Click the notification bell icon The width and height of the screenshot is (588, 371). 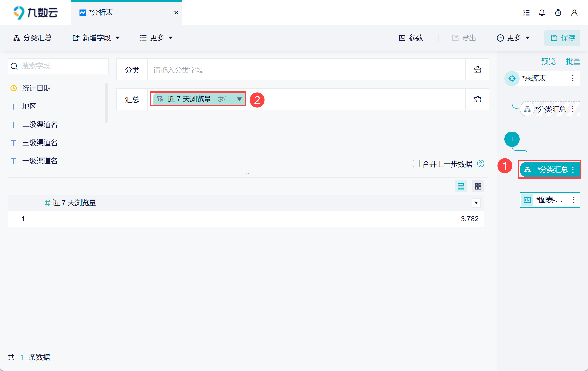click(x=542, y=13)
